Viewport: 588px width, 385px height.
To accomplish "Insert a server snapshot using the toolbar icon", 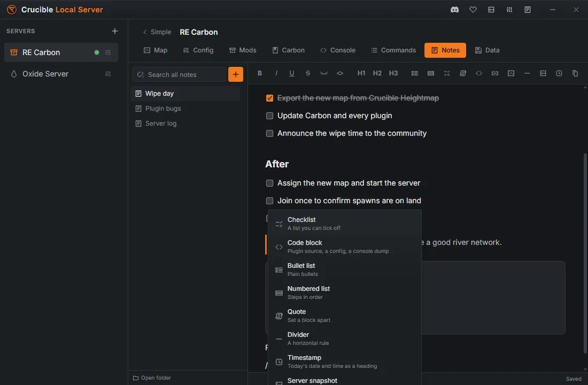I will [543, 73].
